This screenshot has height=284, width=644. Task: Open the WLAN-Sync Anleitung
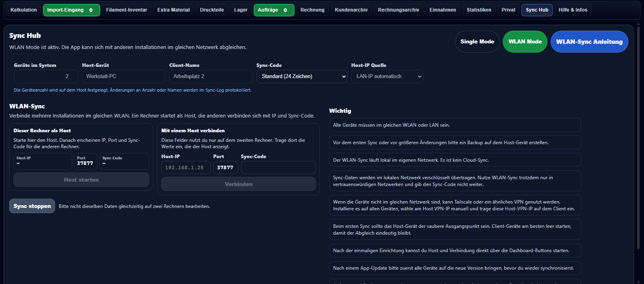(589, 41)
